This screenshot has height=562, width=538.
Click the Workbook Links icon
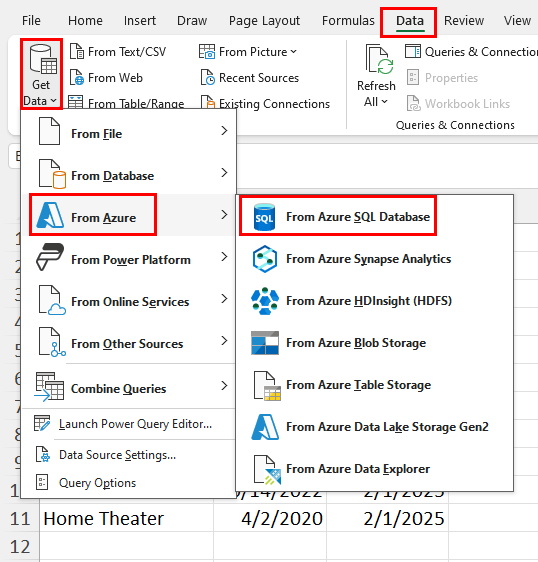pyautogui.click(x=414, y=103)
